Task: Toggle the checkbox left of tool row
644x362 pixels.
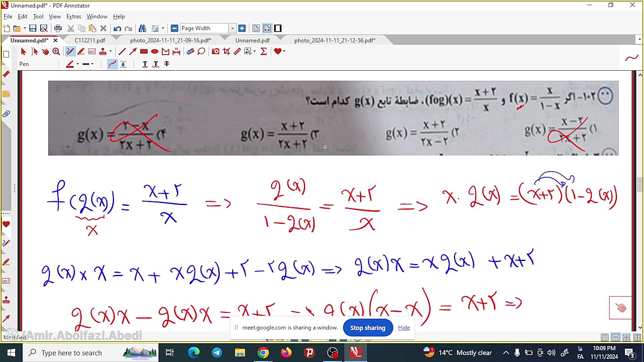Action: 6,54
